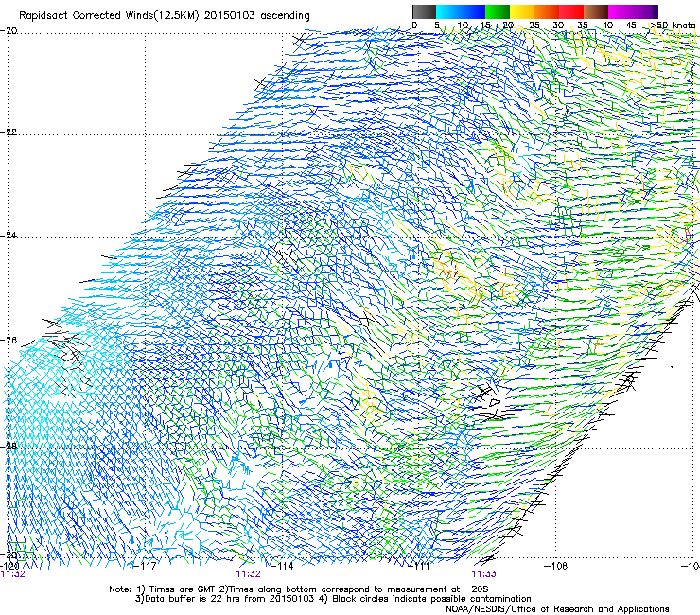
Task: Click the longitude label '-111'
Action: coord(419,566)
